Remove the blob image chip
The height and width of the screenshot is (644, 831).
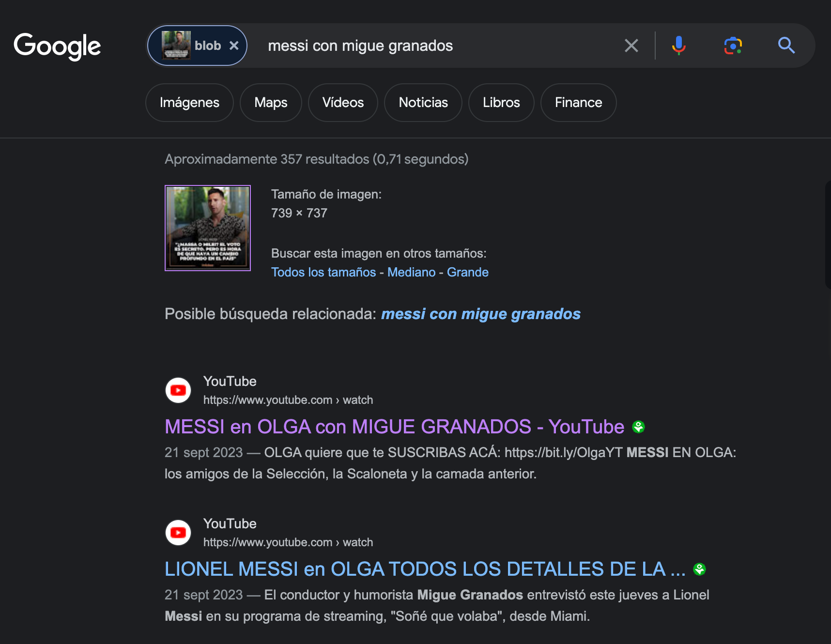[x=234, y=46]
